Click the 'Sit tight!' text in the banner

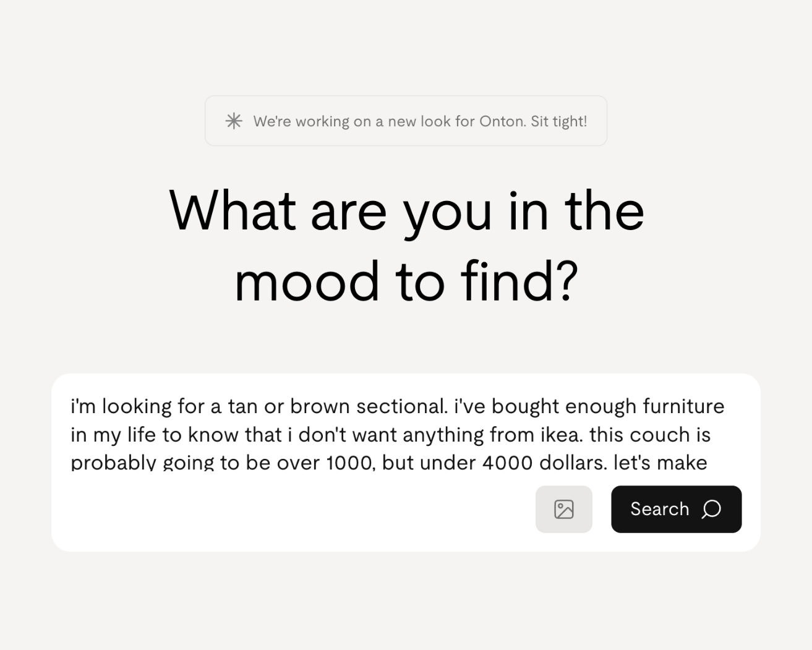coord(558,121)
